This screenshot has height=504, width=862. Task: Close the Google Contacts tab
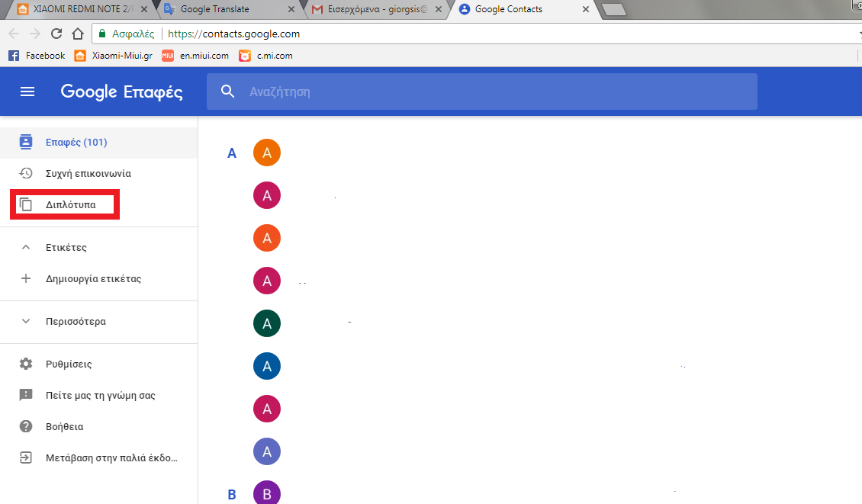(x=586, y=9)
